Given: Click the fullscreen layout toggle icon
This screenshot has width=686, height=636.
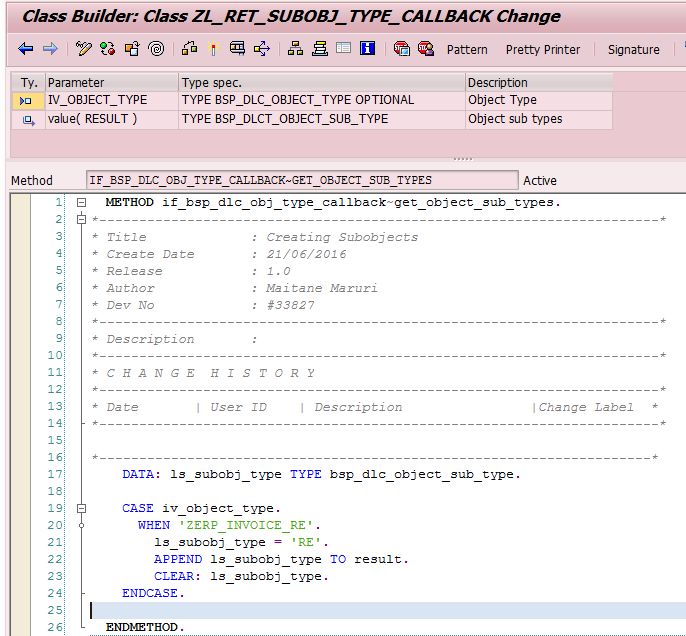Looking at the screenshot, I should pos(343,48).
